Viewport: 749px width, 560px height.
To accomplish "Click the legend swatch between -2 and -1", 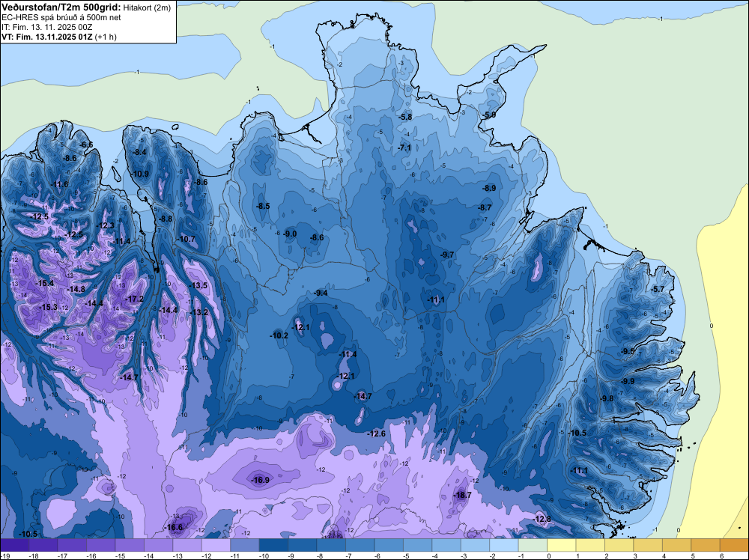I will pyautogui.click(x=504, y=545).
